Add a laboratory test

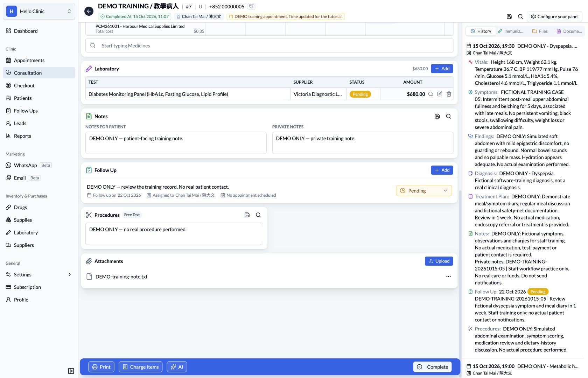tap(442, 69)
